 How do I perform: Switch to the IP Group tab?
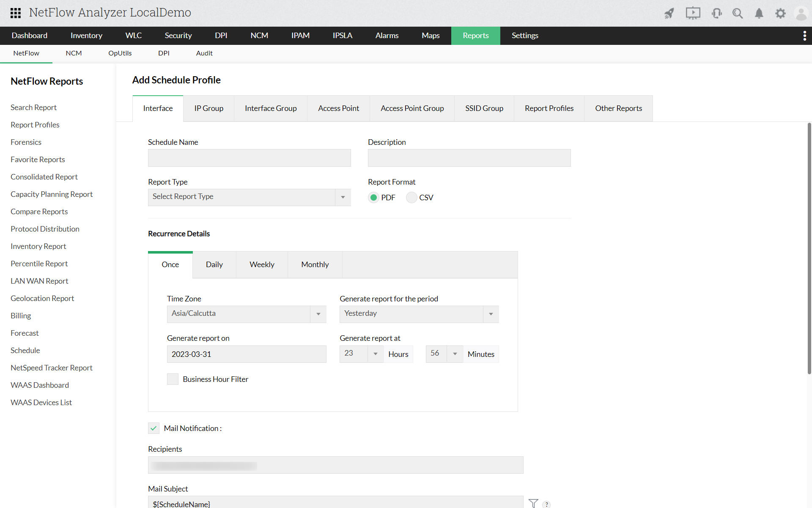pyautogui.click(x=208, y=108)
